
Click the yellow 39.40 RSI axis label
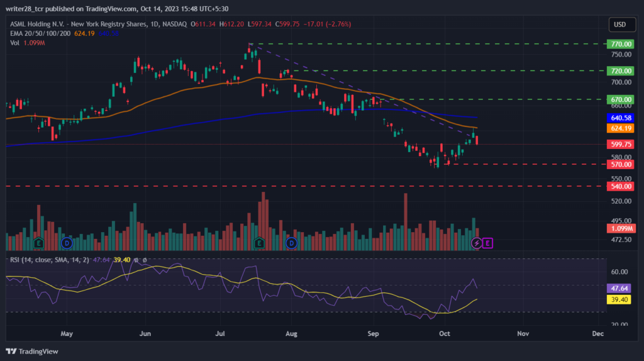pos(619,299)
